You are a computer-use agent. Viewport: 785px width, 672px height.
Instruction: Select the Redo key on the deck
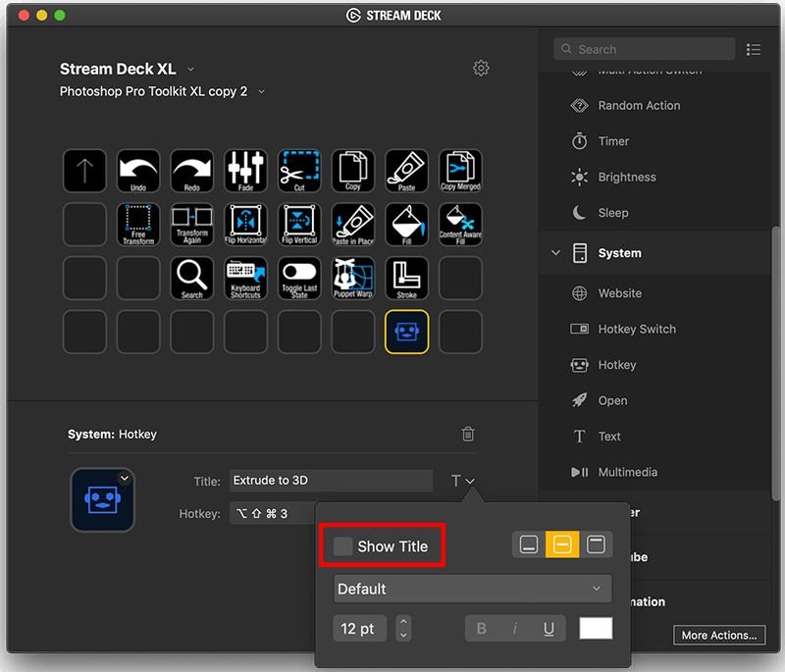[191, 171]
